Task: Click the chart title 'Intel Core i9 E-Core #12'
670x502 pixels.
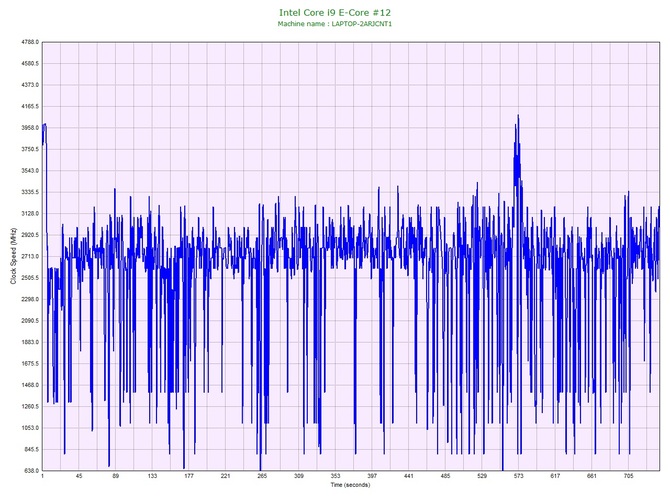Action: [x=335, y=13]
